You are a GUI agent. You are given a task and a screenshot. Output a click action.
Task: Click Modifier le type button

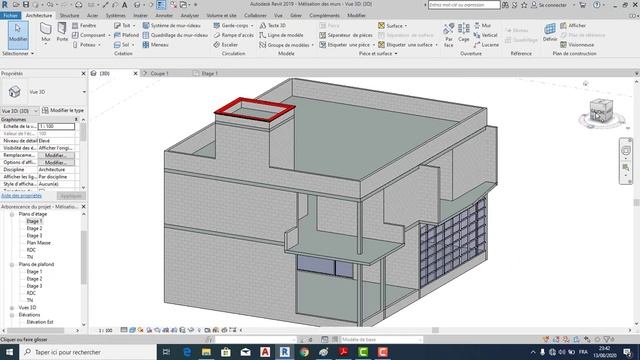tap(63, 111)
